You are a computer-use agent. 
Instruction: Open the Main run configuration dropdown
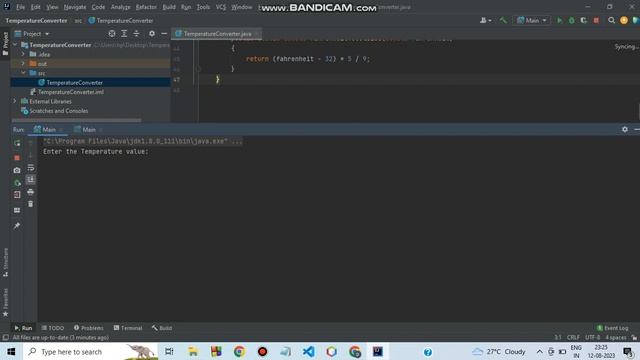click(x=531, y=20)
